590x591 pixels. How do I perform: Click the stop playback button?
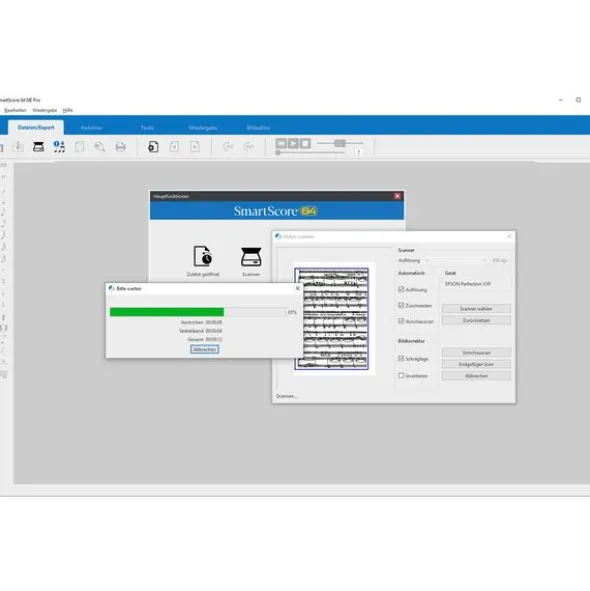305,143
